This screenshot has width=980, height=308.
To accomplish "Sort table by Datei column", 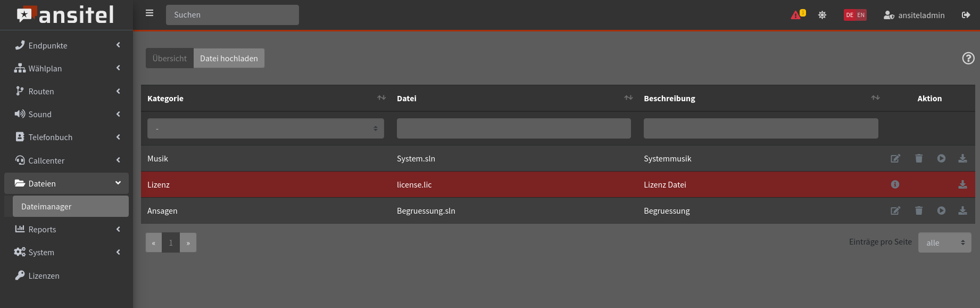I will (x=628, y=98).
